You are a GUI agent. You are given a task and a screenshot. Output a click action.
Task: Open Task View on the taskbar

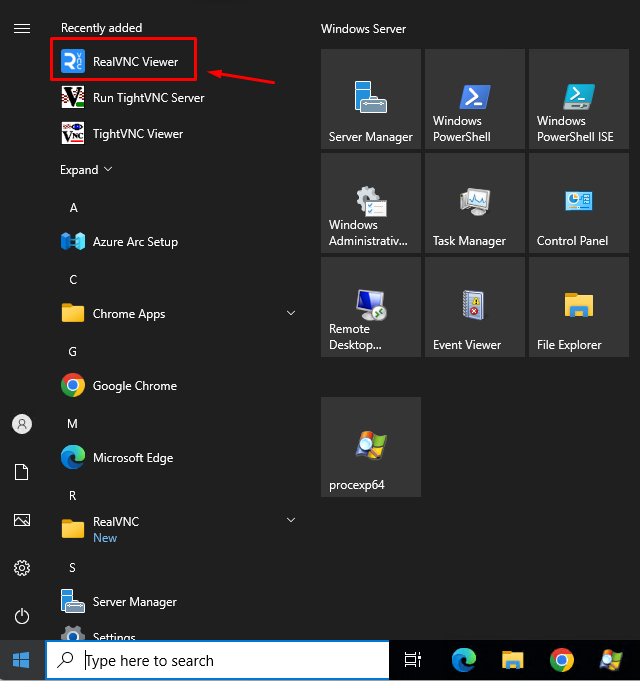(412, 660)
